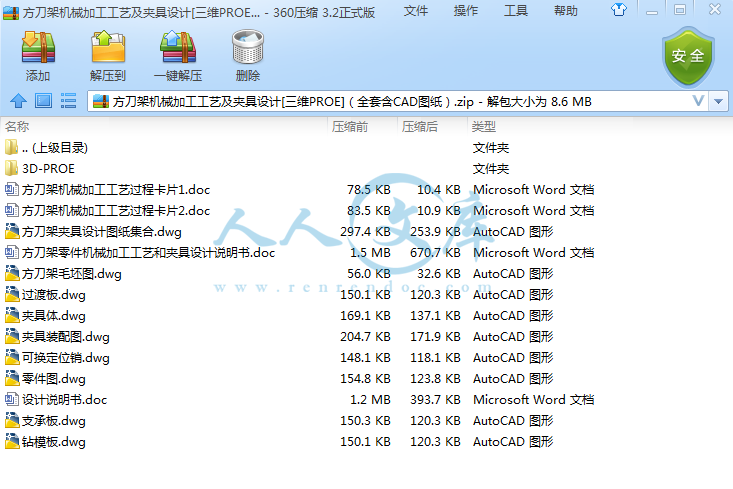The height and width of the screenshot is (489, 733).
Task: Click the 360压缩 app icon in title bar
Action: click(11, 12)
